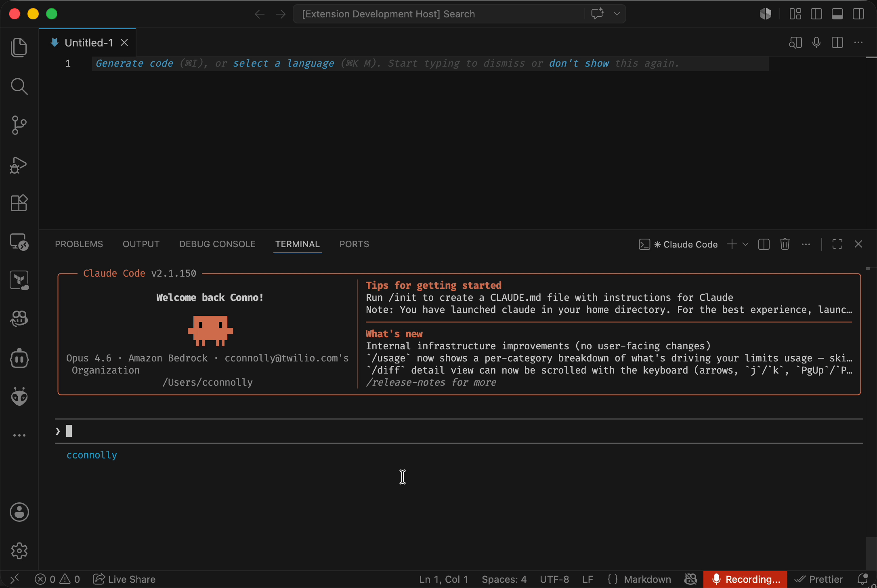Open the Extensions view

coord(19,203)
